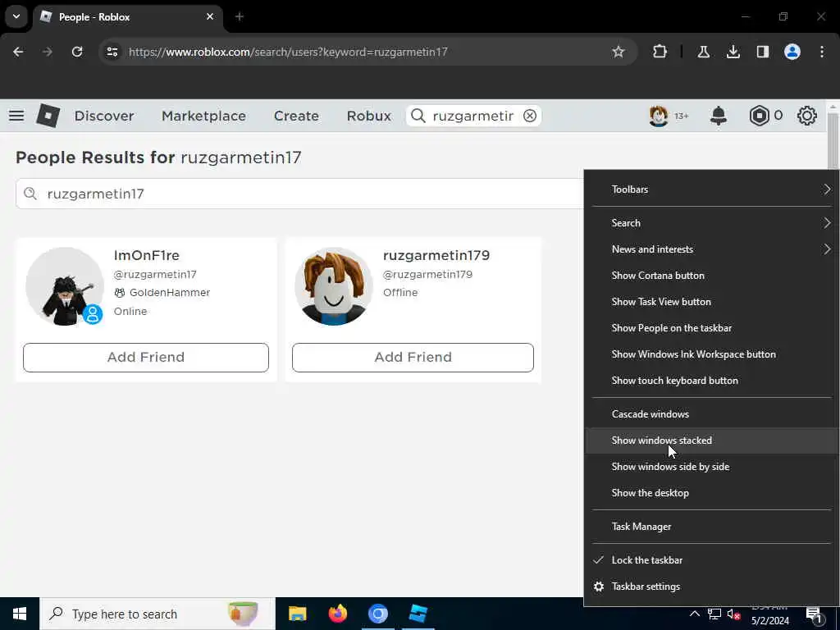Open Roblox Studio taskbar icon
Viewport: 840px width, 630px height.
point(418,614)
